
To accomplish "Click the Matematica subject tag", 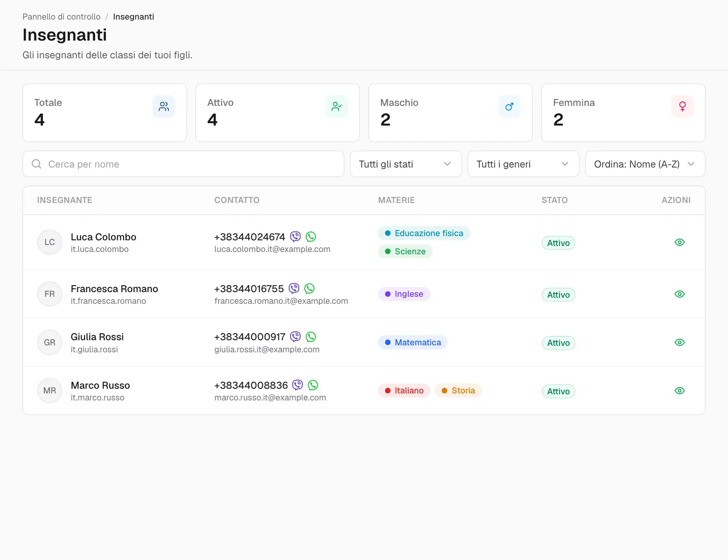I will 413,343.
